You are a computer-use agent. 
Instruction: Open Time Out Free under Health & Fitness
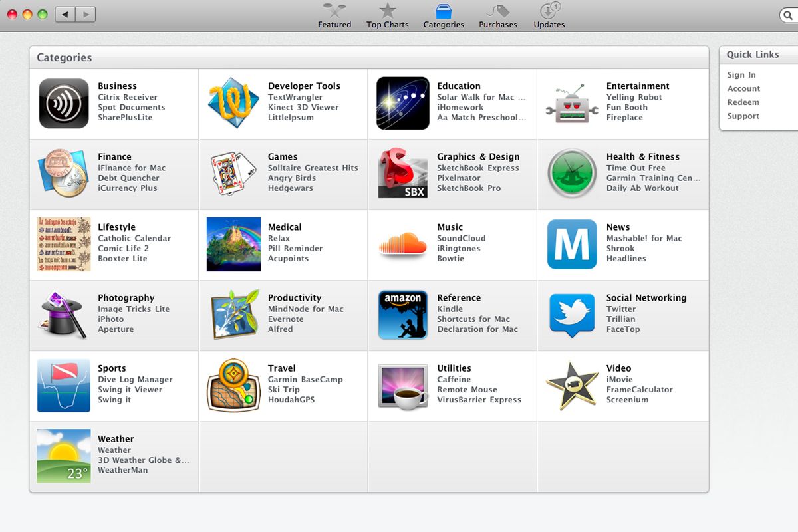636,168
